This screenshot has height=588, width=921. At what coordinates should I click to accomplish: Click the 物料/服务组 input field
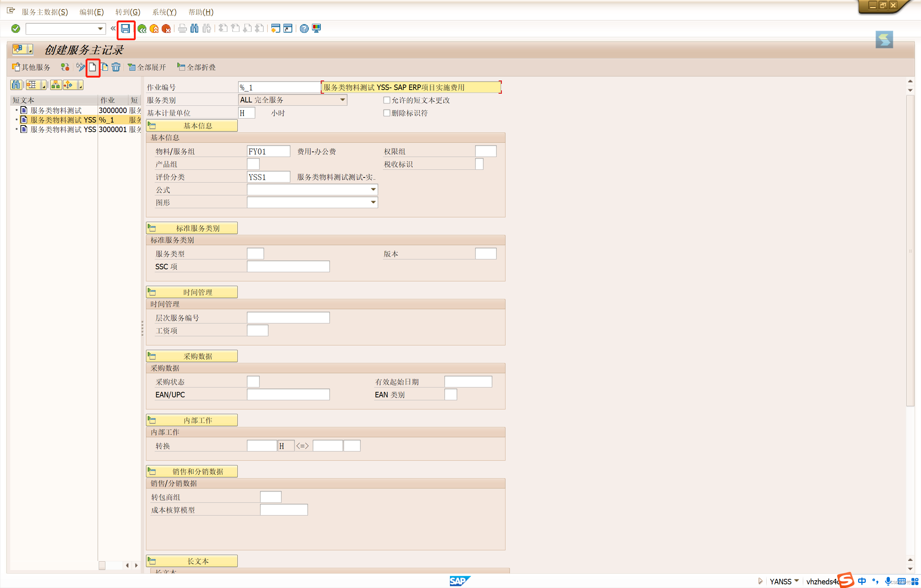click(x=268, y=151)
